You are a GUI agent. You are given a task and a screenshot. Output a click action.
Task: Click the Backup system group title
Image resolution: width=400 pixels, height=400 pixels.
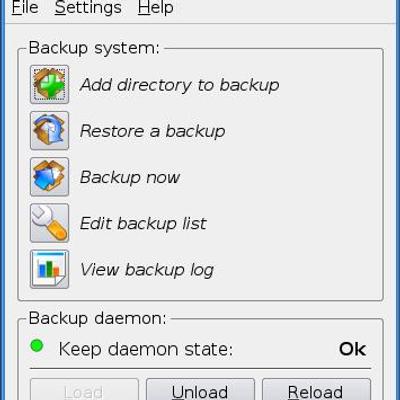point(94,48)
